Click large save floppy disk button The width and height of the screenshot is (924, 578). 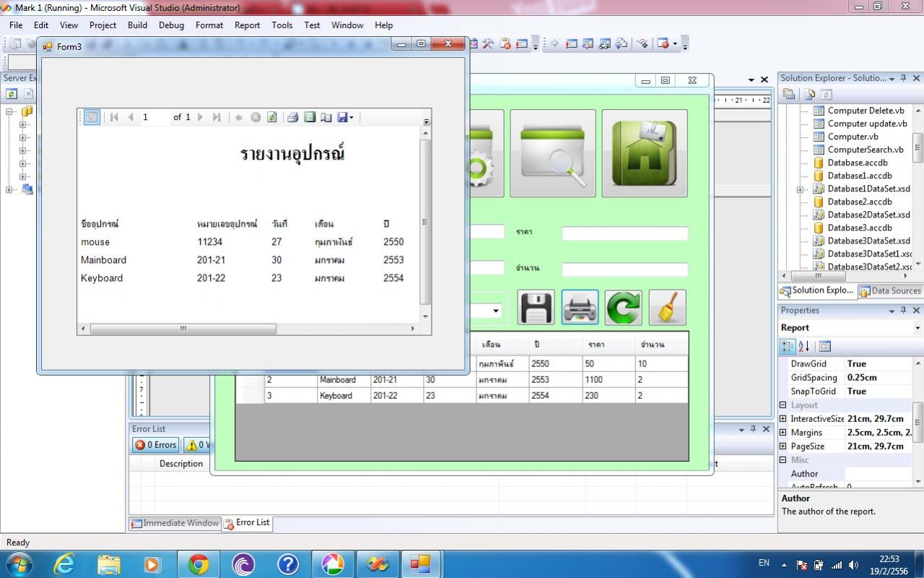click(x=536, y=308)
